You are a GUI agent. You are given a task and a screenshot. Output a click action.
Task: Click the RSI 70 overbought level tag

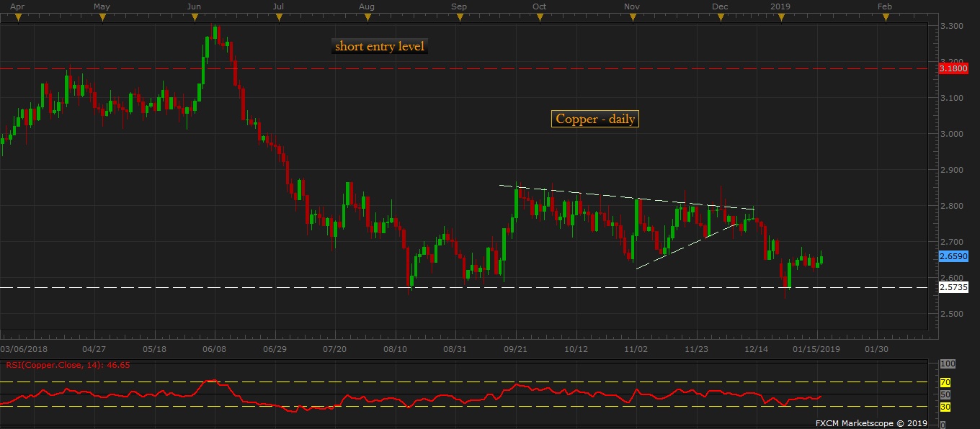pyautogui.click(x=945, y=381)
